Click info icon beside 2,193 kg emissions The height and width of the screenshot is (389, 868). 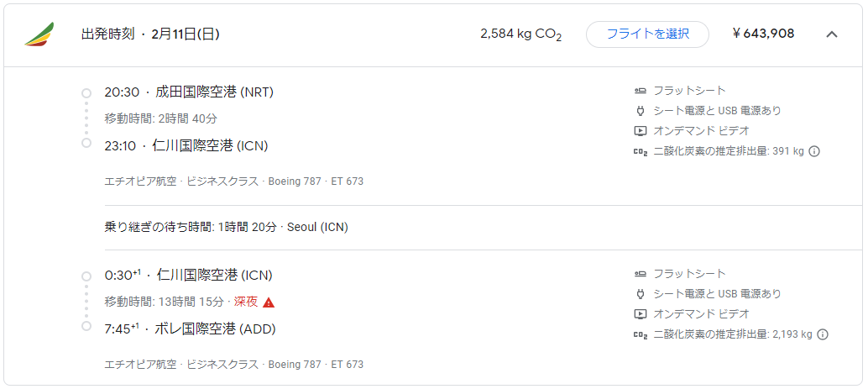pyautogui.click(x=823, y=334)
